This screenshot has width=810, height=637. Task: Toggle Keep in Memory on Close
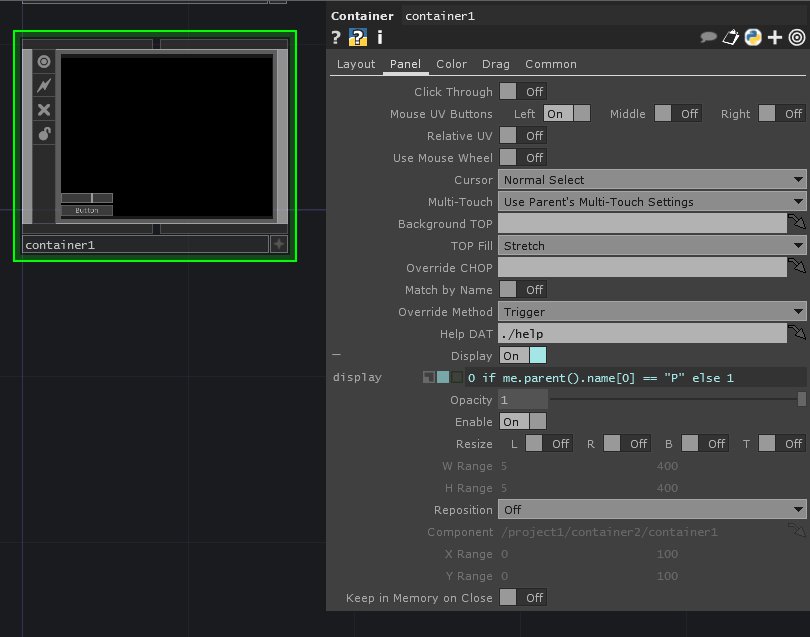pos(522,598)
